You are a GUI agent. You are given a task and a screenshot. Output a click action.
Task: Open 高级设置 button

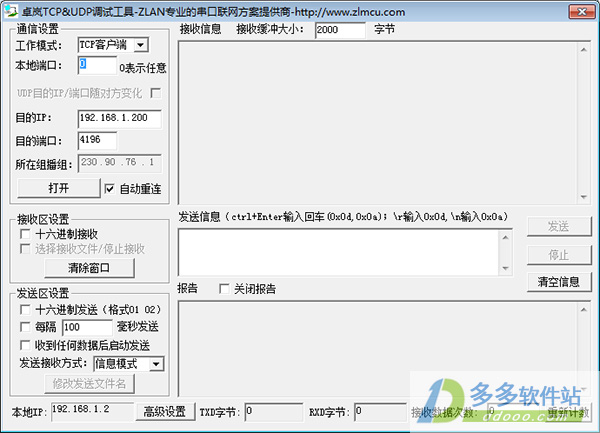[x=165, y=412]
